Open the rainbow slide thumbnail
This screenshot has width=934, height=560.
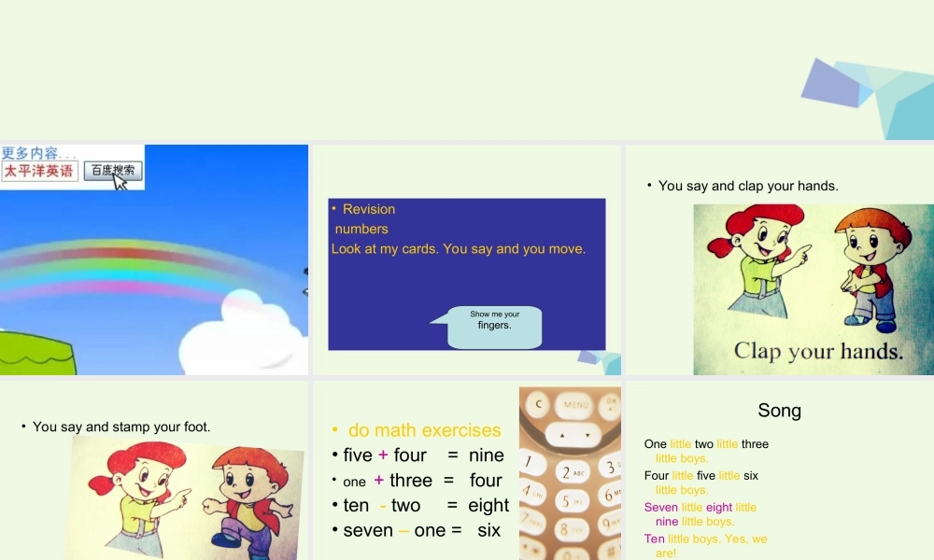(x=154, y=259)
